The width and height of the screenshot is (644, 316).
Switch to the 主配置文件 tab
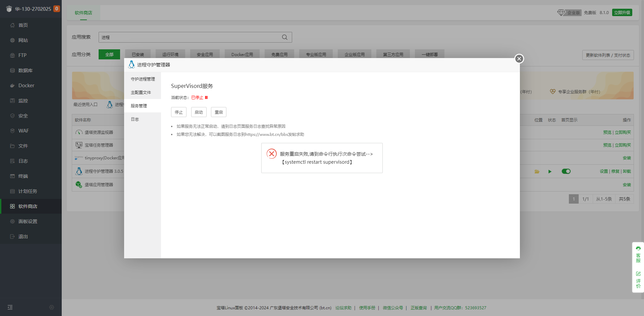[141, 92]
